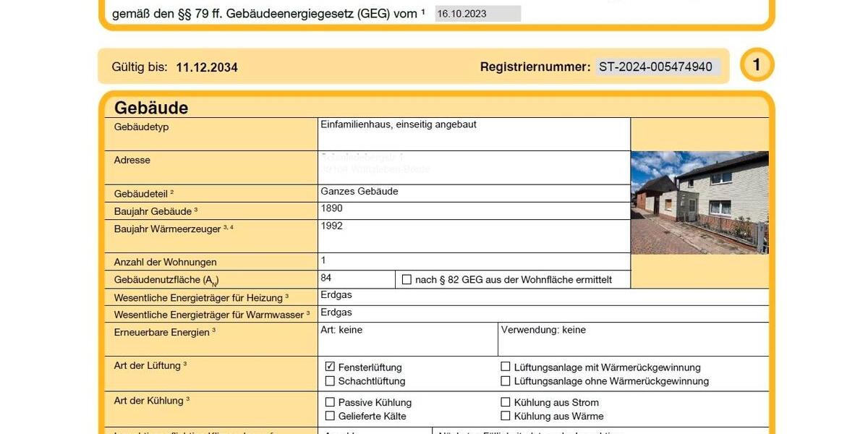Viewport: 868px width, 434px height.
Task: Select the Passive Kühlung checkbox
Action: [x=330, y=402]
